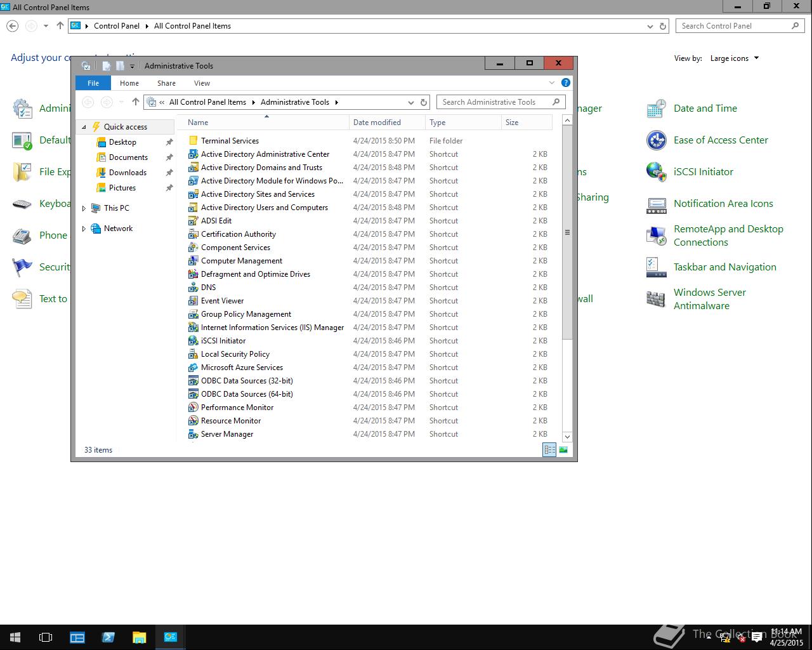Switch to large icons view in status bar
Viewport: 812px width, 650px height.
[563, 449]
